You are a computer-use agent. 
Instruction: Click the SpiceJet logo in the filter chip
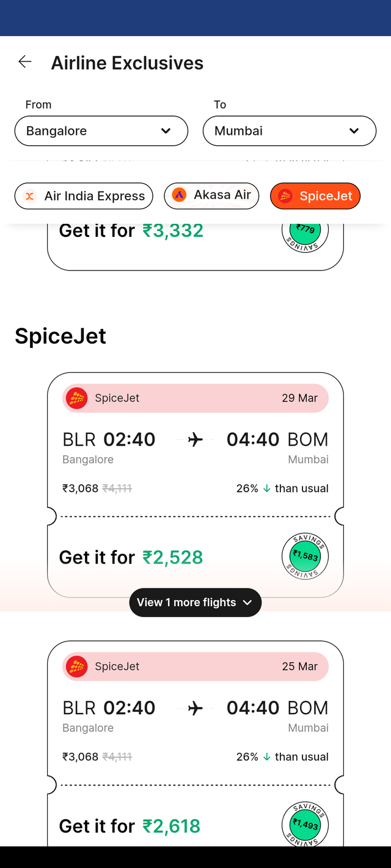[x=285, y=196]
